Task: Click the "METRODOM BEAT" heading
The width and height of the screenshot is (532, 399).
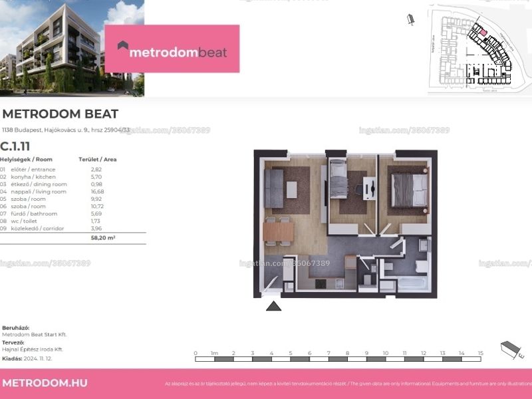Action: pyautogui.click(x=61, y=114)
